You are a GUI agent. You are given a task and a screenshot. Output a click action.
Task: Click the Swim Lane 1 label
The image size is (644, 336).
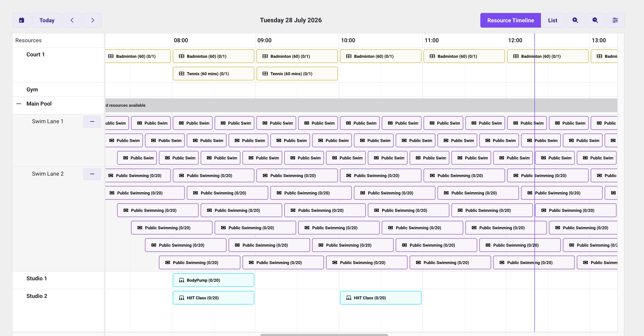48,121
